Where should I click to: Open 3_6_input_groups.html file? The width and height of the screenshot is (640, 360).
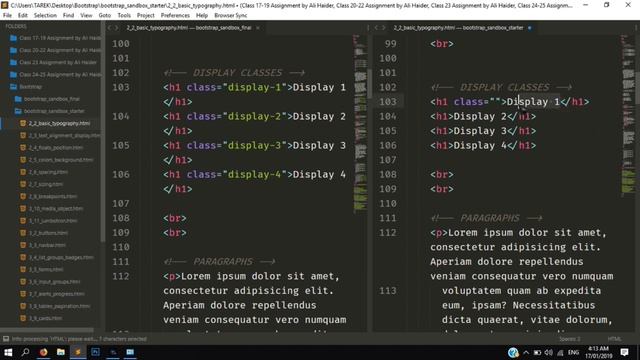point(50,282)
